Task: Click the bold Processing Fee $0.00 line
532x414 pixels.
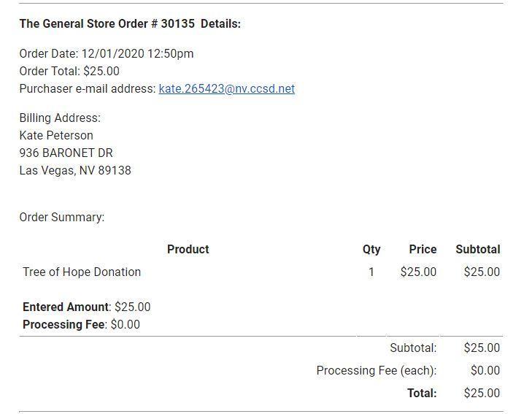Action: (81, 325)
